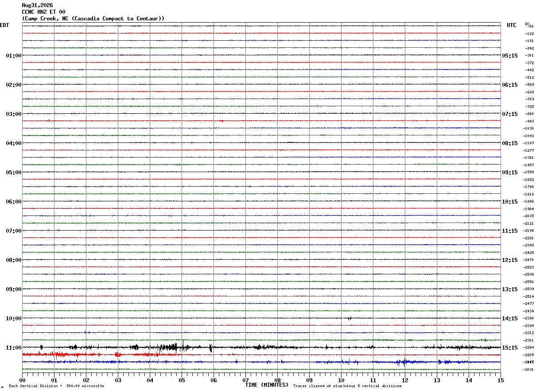Click the small event on the 10:00 black trace
Viewport: 536px width, 392px height.
point(350,318)
